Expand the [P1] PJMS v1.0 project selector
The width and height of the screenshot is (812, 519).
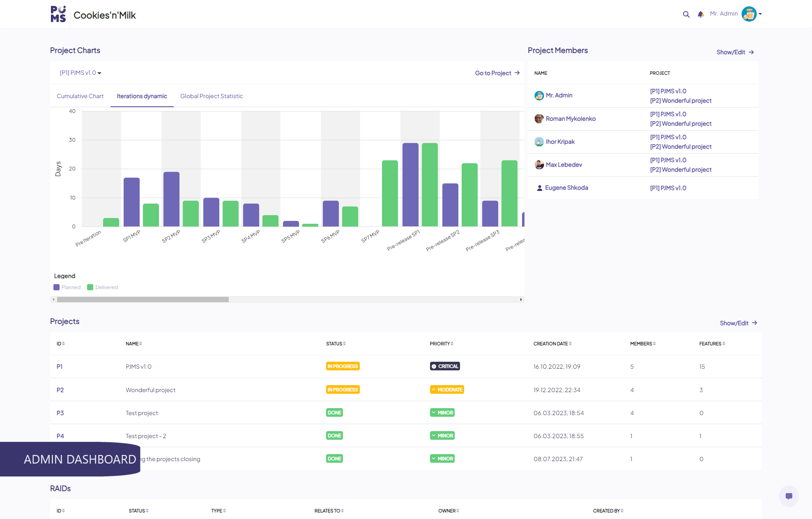point(81,73)
